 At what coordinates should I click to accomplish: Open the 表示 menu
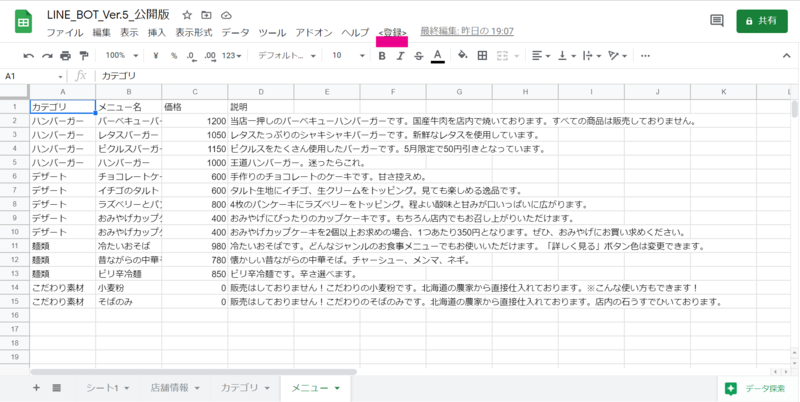tap(129, 33)
